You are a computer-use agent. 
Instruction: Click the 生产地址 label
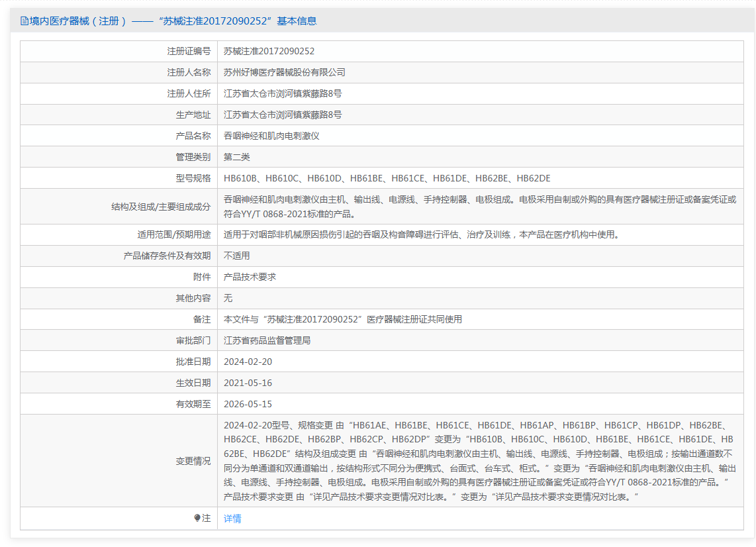coord(193,115)
